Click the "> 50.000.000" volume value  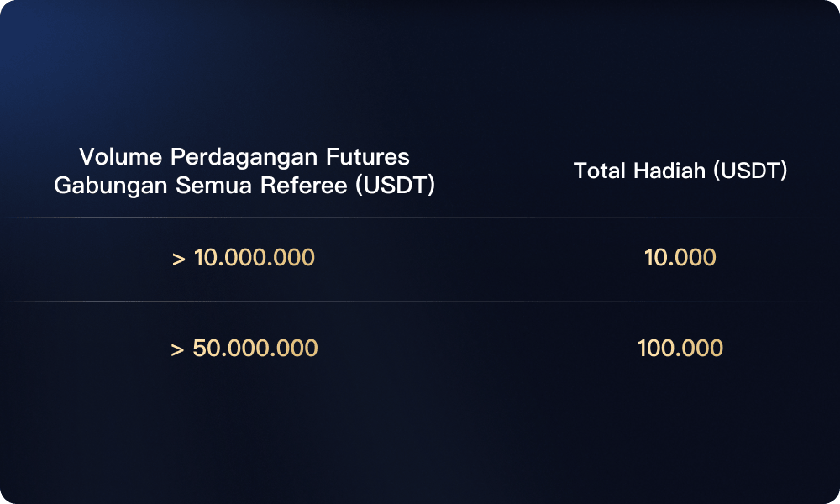244,348
